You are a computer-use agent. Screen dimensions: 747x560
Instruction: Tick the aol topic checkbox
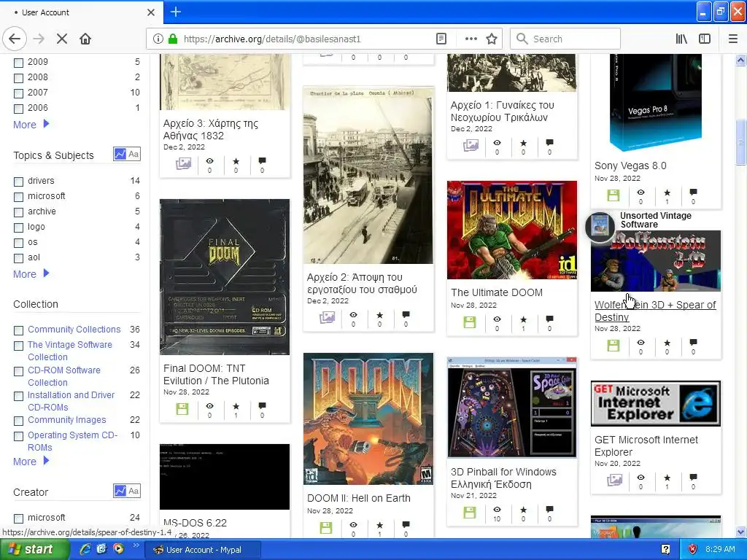[18, 258]
